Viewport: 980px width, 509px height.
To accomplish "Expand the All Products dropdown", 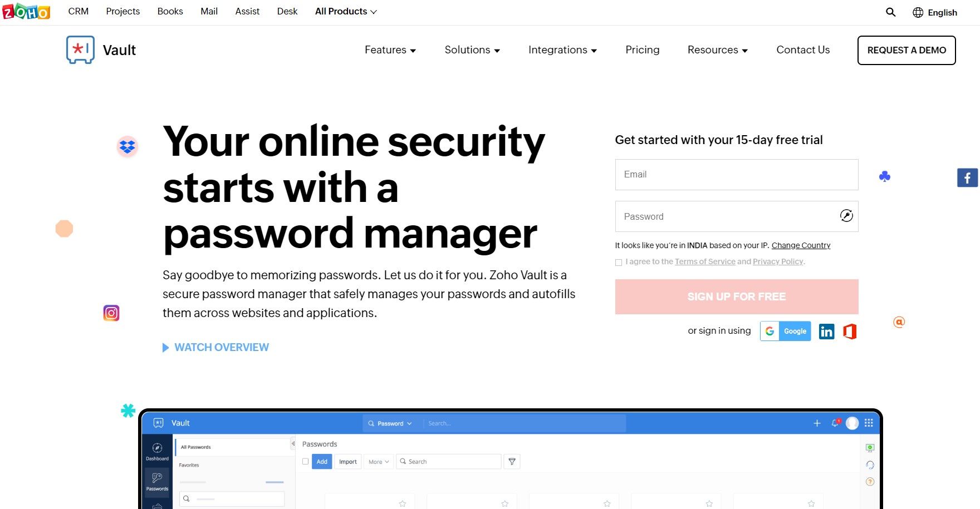I will 346,11.
